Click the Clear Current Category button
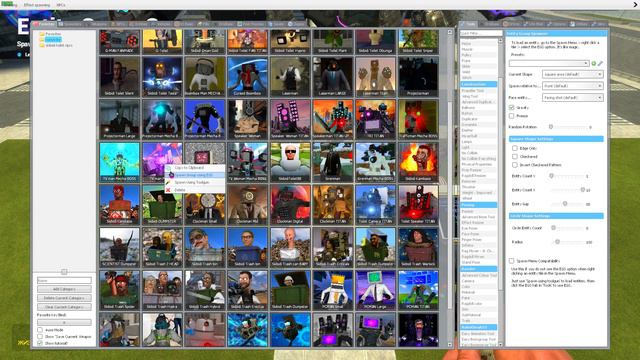Viewport: 640px width, 360px height. click(64, 307)
